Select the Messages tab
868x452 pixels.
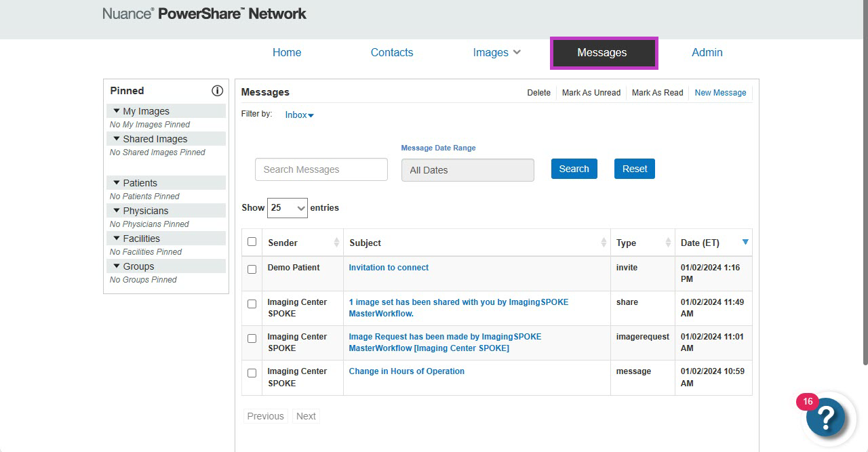click(x=604, y=53)
